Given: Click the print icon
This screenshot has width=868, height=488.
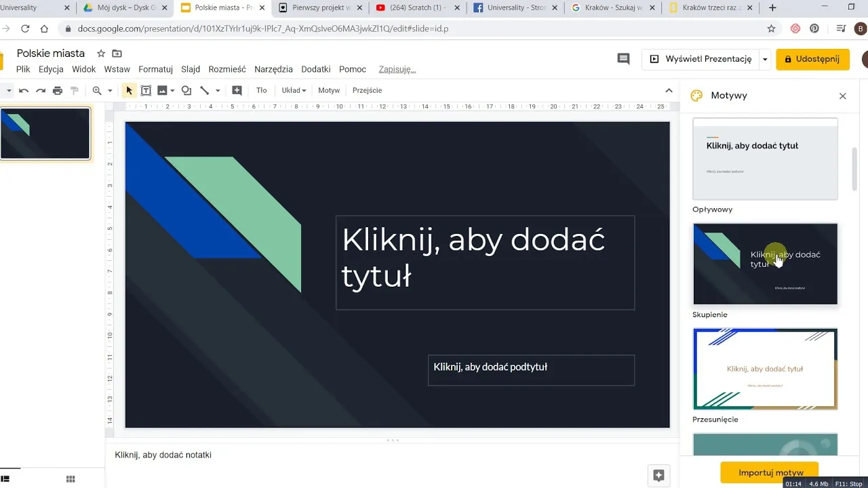Looking at the screenshot, I should 58,90.
